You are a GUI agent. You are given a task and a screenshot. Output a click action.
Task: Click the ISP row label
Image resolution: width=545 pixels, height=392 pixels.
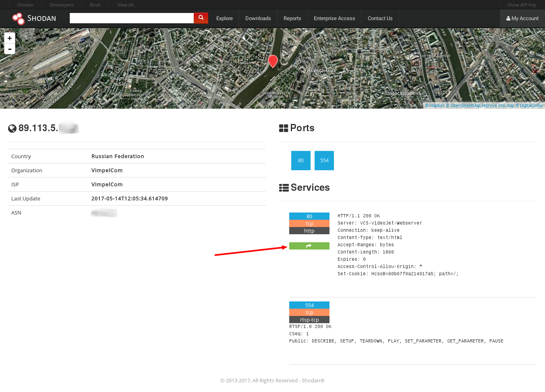point(15,184)
